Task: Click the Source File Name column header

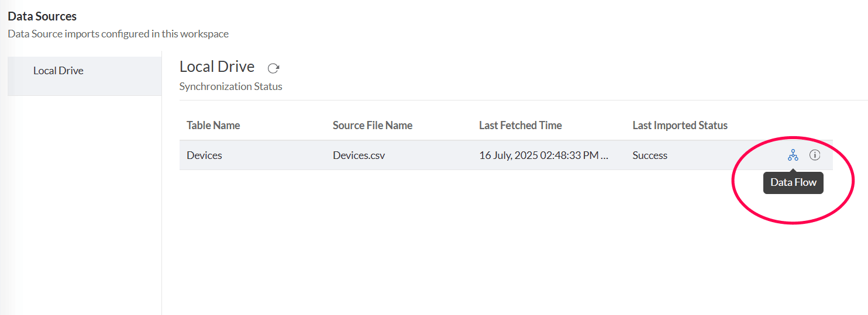Action: pyautogui.click(x=372, y=125)
